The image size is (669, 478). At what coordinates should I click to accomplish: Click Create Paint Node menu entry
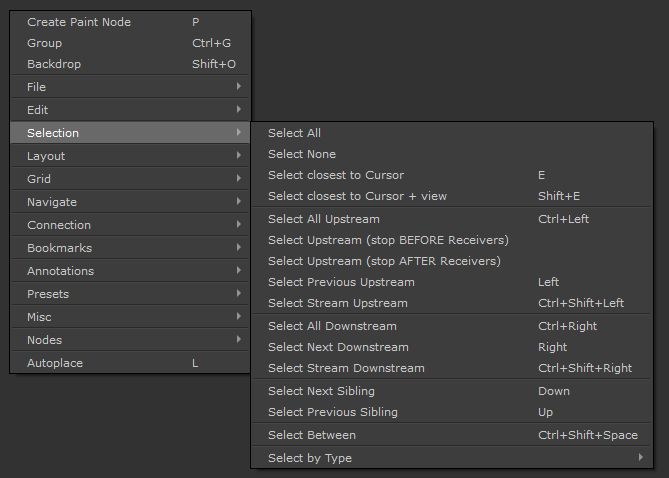79,22
